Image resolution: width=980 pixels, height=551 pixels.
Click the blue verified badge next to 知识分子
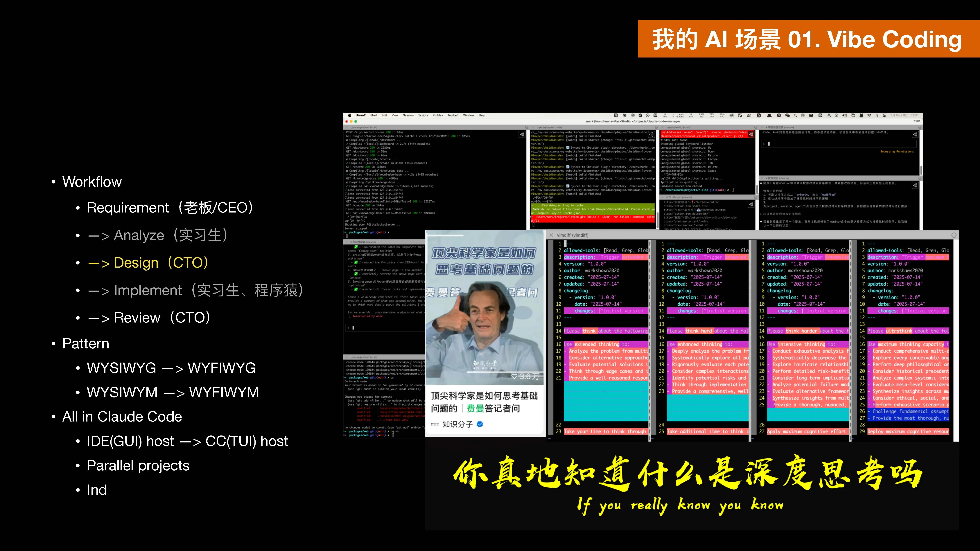coord(480,424)
